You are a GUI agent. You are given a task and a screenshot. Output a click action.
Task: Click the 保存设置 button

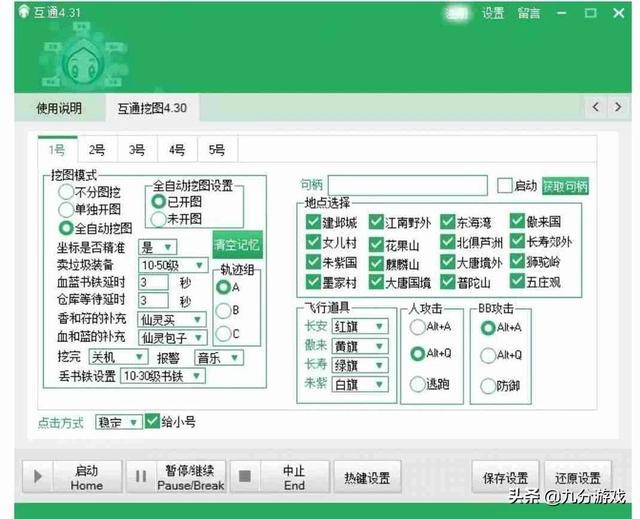coord(505,477)
